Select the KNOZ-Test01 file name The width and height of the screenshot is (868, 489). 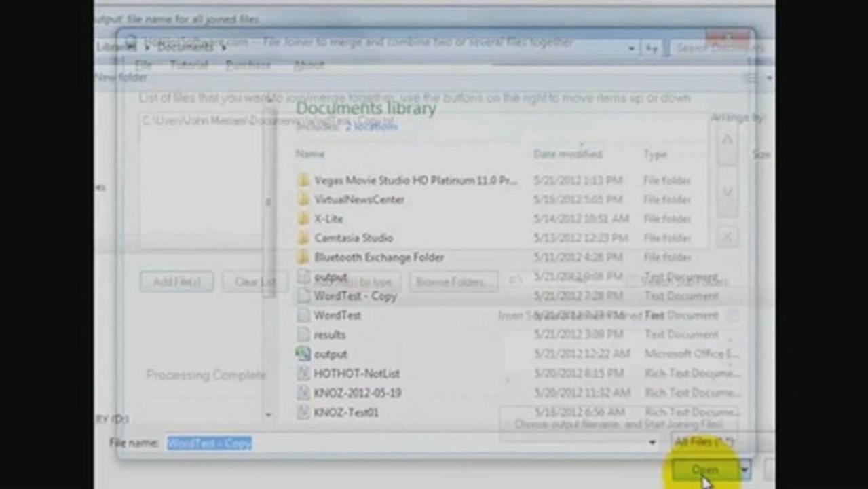click(346, 412)
